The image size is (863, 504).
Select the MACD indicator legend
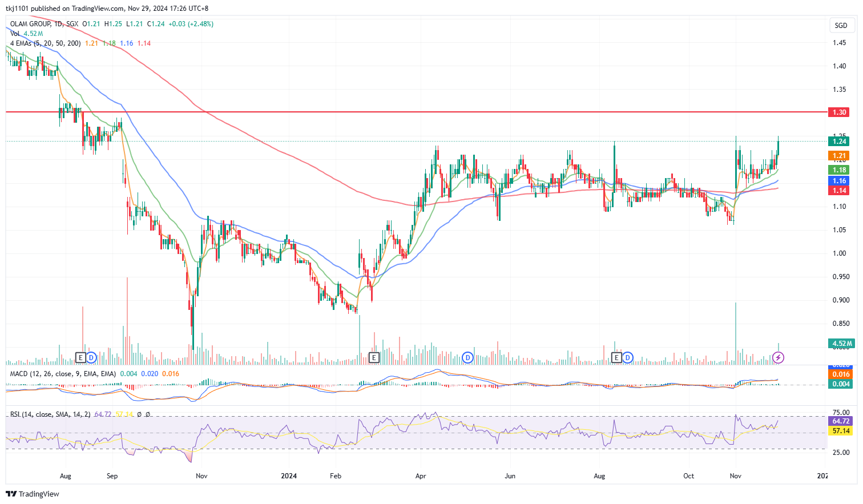pyautogui.click(x=63, y=374)
